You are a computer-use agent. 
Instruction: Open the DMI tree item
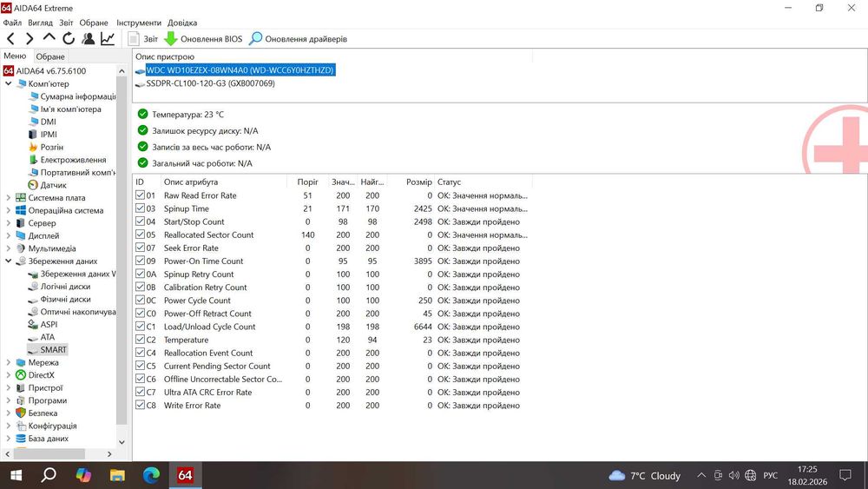[48, 122]
